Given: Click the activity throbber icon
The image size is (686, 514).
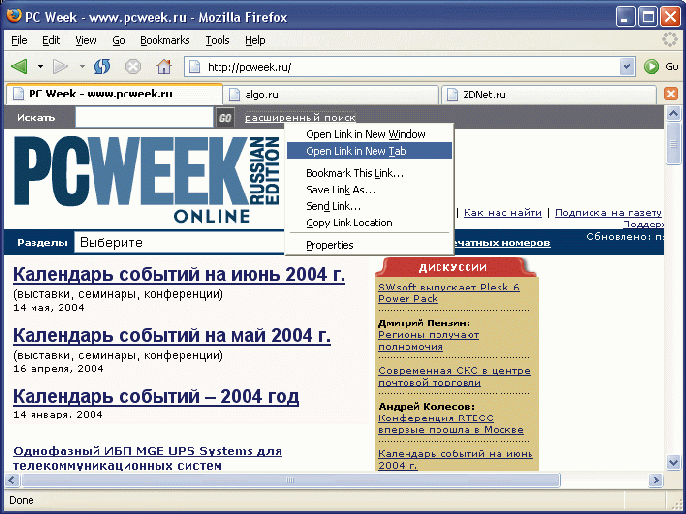Looking at the screenshot, I should (669, 40).
